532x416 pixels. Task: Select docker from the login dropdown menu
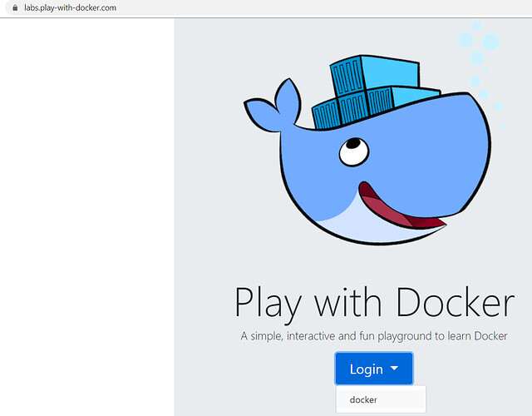click(363, 399)
